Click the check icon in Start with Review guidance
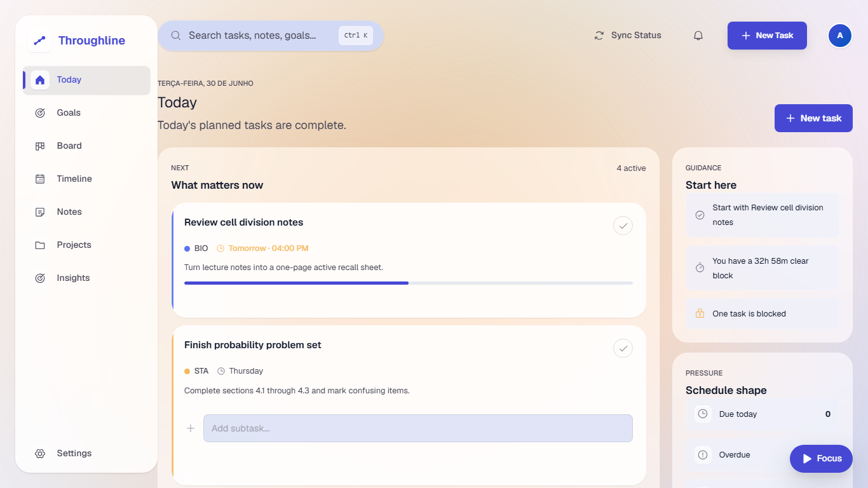Screen dimensions: 868x488 pos(700,215)
